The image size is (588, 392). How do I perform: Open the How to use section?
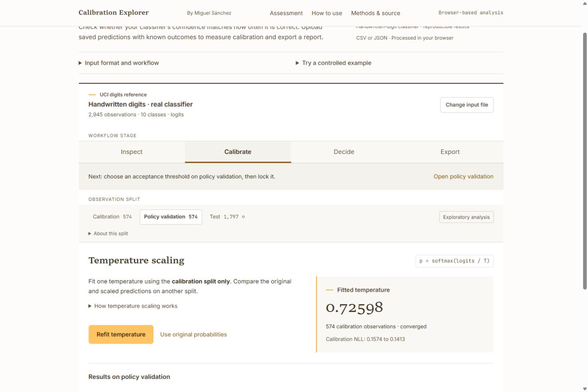327,13
